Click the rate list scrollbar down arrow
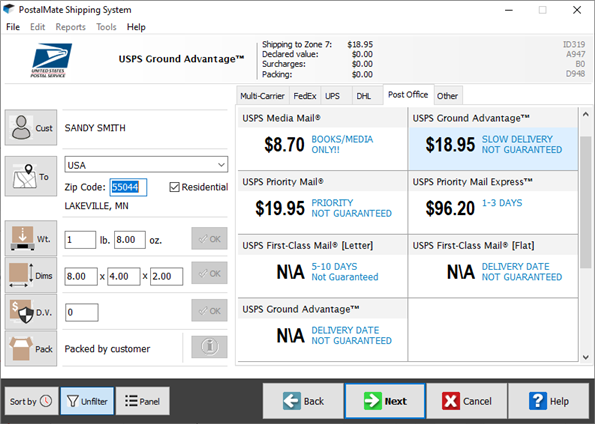The width and height of the screenshot is (595, 424). click(x=586, y=357)
